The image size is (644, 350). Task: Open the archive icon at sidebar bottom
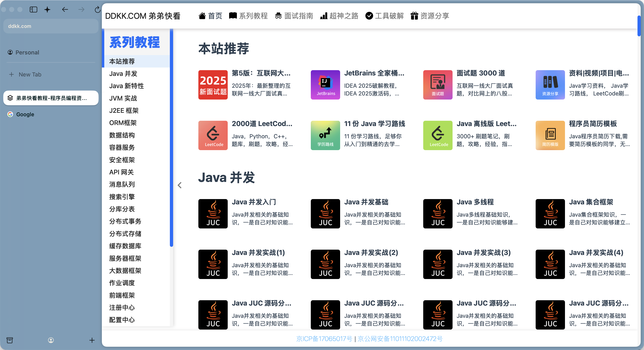coord(10,340)
